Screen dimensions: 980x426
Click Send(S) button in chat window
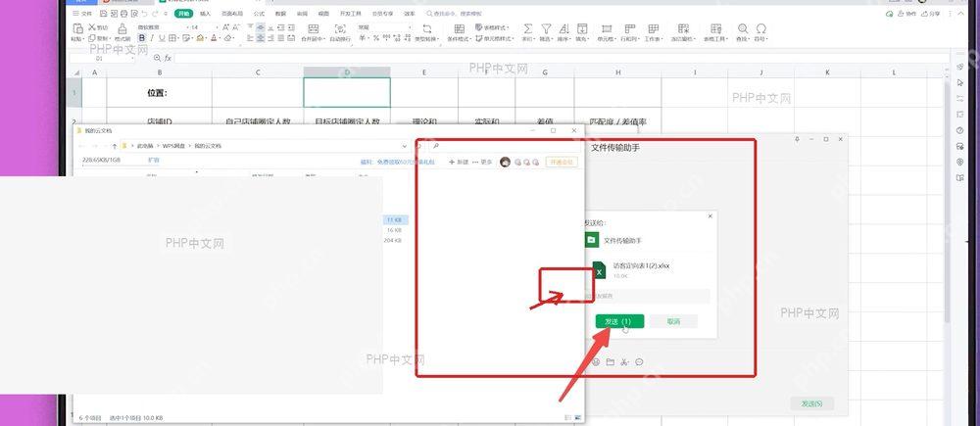(811, 403)
